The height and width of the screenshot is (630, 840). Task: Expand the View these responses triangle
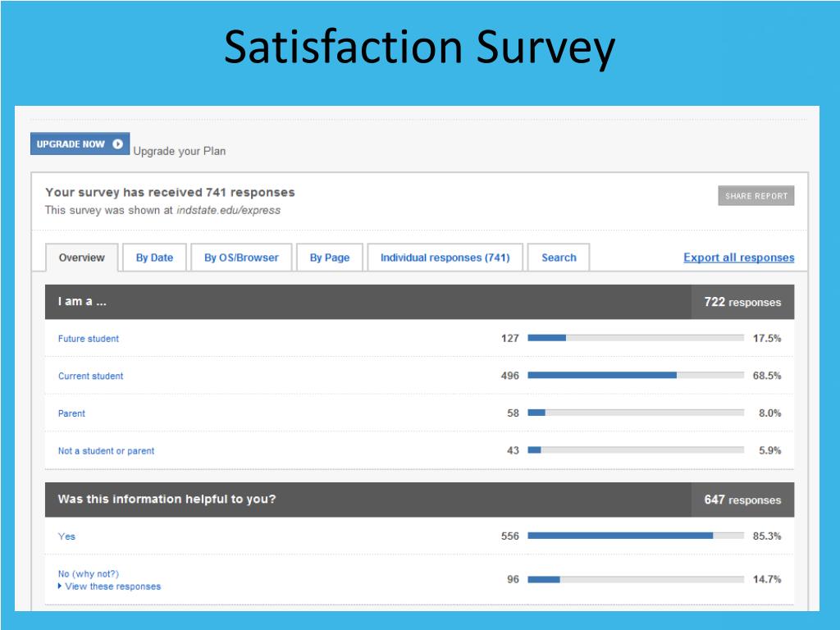pos(59,586)
